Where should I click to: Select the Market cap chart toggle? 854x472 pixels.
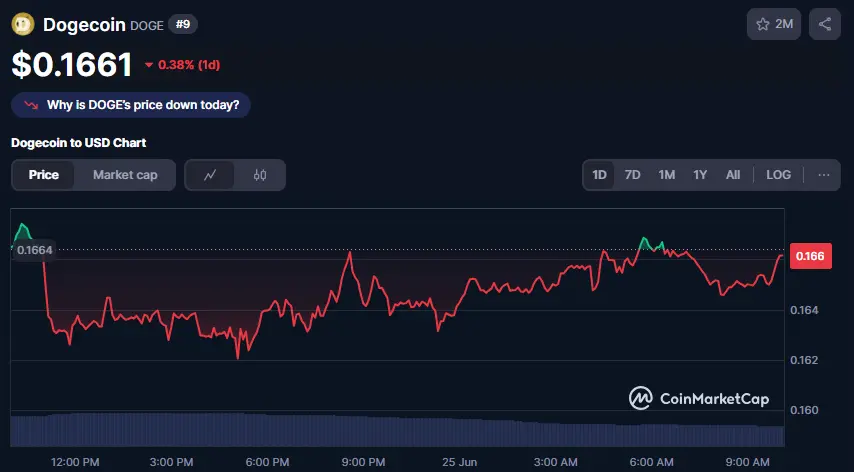[125, 175]
